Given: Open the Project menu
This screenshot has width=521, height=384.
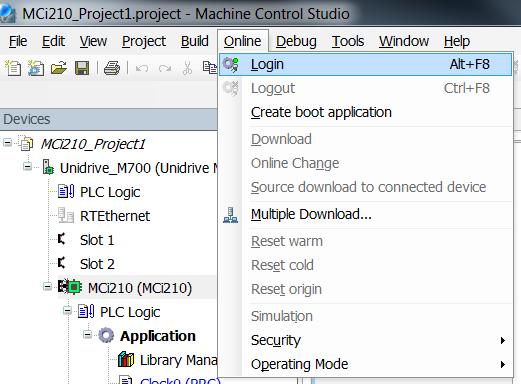Looking at the screenshot, I should pyautogui.click(x=144, y=41).
